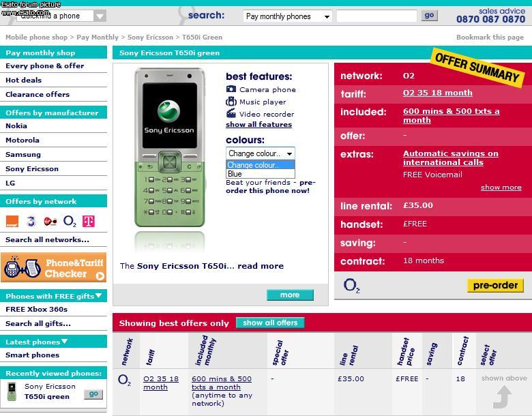Screen dimensions: 532x416
Task: Select Blue from the colour list
Action: (261, 174)
